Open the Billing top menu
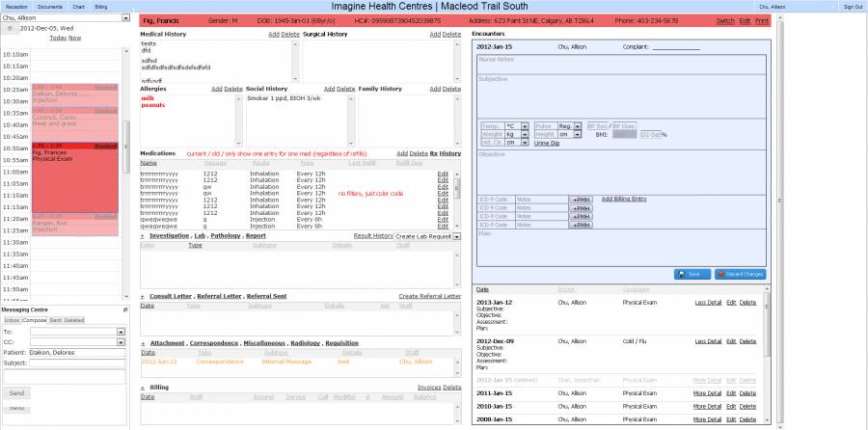Viewport: 868px width, 430px height. coord(100,7)
